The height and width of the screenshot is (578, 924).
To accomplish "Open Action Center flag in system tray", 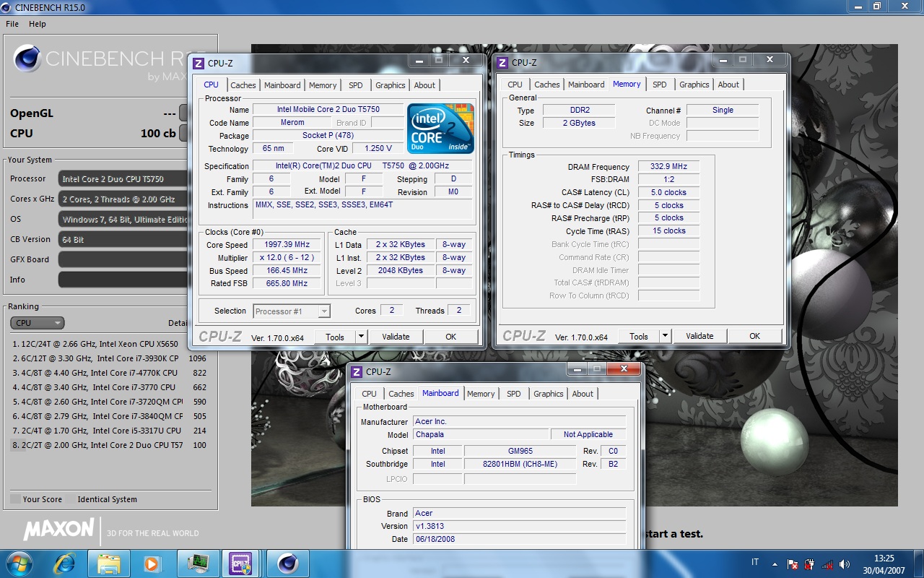I will click(792, 564).
